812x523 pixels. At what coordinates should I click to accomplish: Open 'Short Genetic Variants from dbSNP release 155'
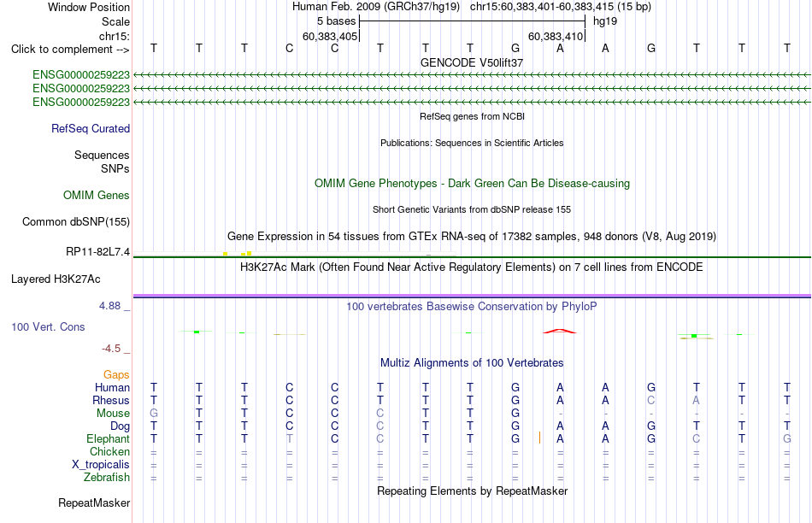coord(472,209)
